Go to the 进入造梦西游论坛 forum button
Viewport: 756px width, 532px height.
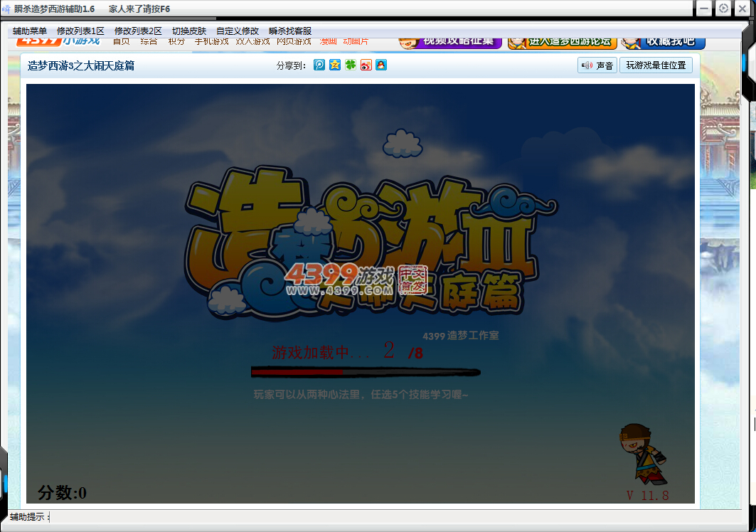click(x=563, y=43)
